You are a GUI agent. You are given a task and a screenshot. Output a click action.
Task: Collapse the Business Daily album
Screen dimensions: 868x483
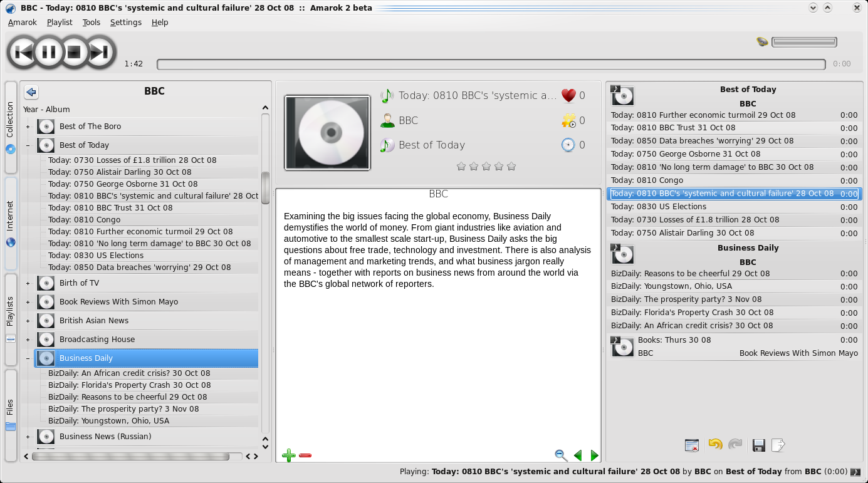pyautogui.click(x=28, y=359)
